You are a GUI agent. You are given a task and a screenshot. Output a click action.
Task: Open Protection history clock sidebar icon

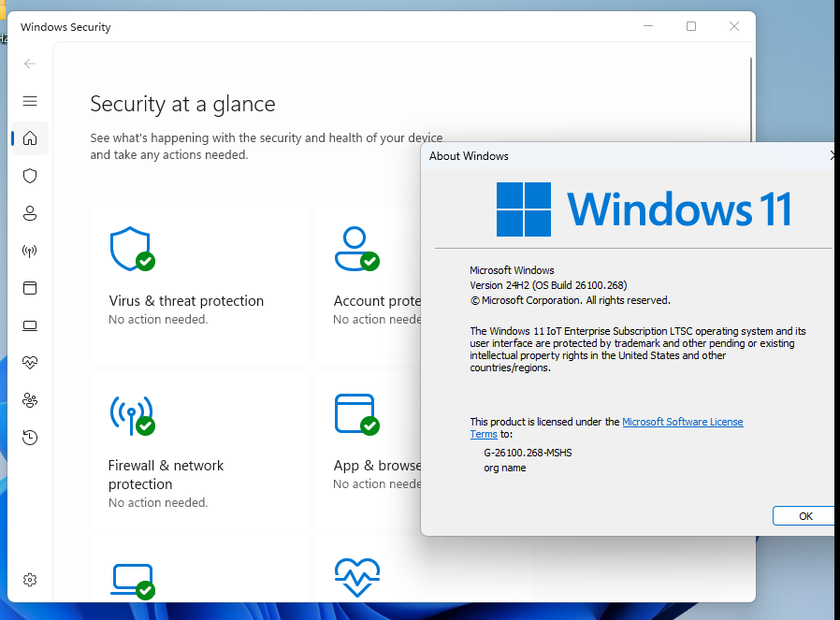tap(30, 438)
